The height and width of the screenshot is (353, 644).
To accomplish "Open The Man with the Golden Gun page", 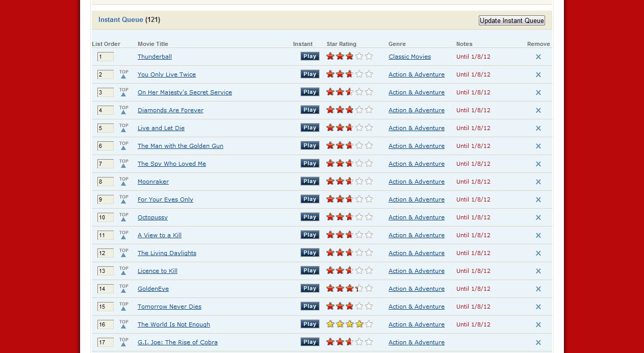I will pyautogui.click(x=180, y=146).
